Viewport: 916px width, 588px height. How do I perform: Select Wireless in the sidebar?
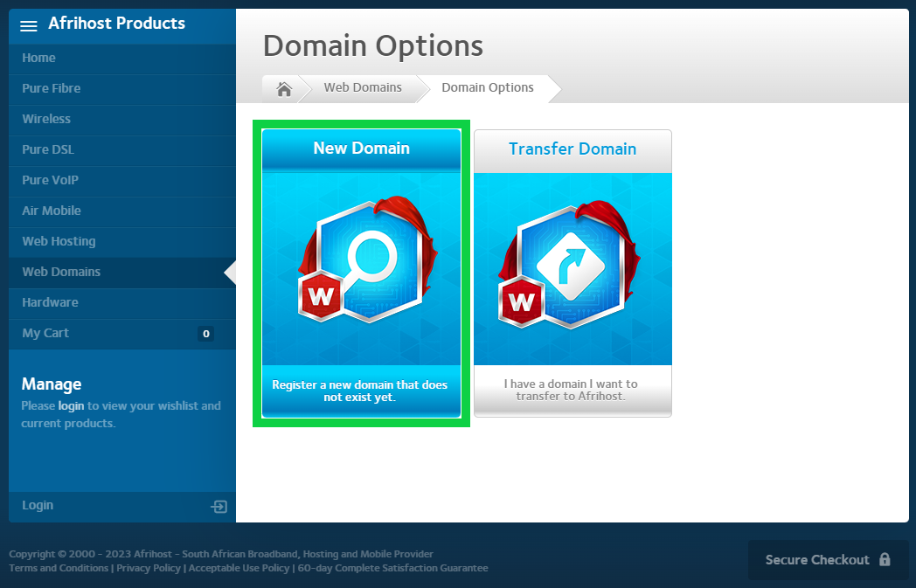click(46, 119)
